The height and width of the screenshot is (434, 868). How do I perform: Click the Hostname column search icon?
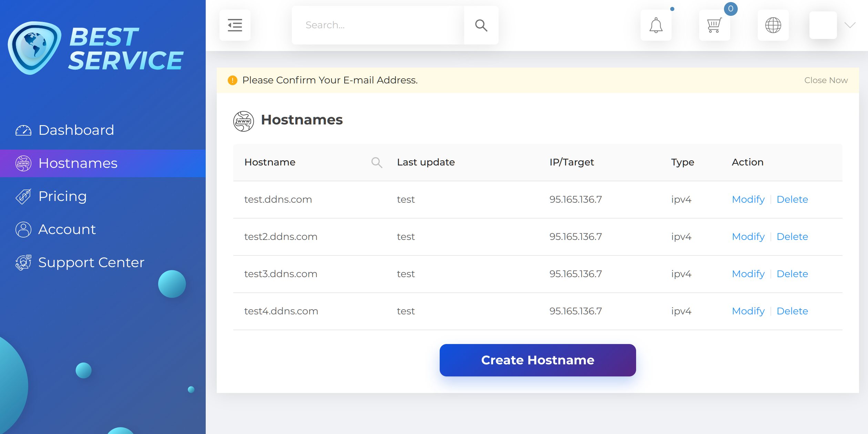(376, 162)
